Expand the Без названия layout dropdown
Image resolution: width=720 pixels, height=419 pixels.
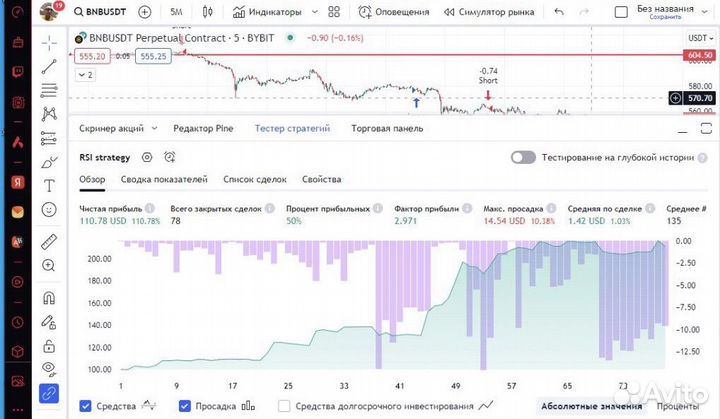(706, 12)
